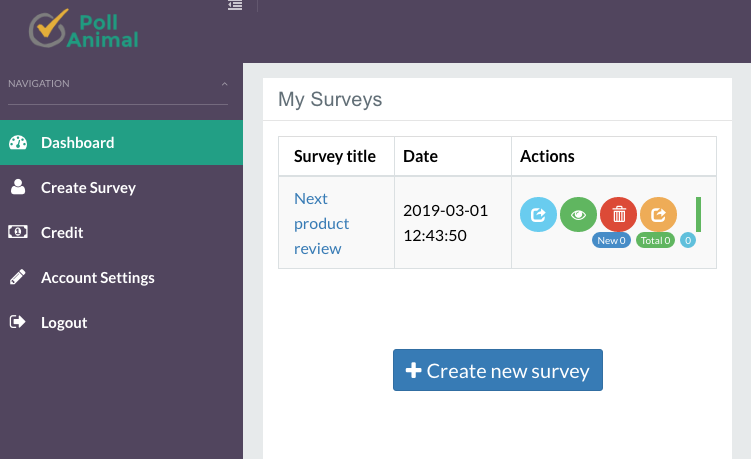Viewport: 751px width, 459px height.
Task: Delete survey using red trash icon
Action: (618, 214)
